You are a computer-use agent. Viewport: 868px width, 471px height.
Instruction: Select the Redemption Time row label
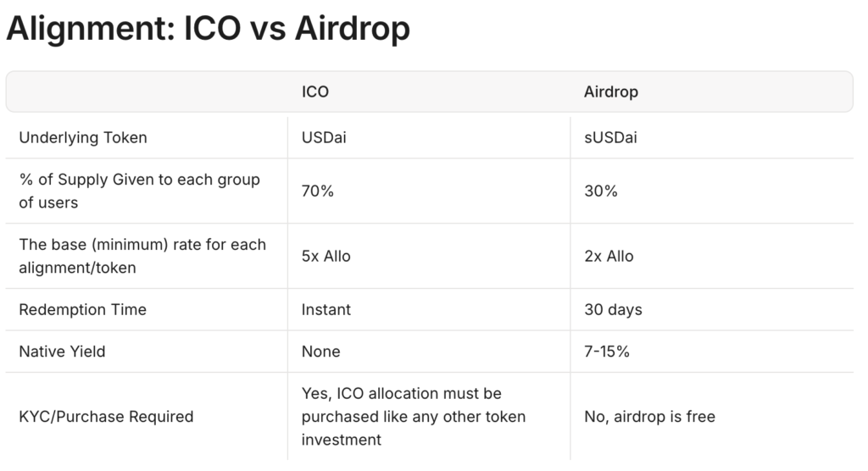click(x=82, y=309)
